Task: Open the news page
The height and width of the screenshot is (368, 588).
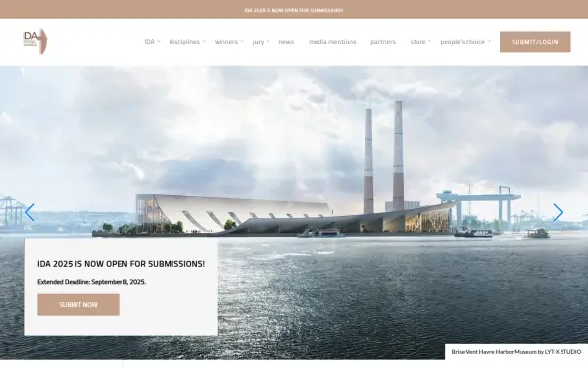Action: click(286, 42)
